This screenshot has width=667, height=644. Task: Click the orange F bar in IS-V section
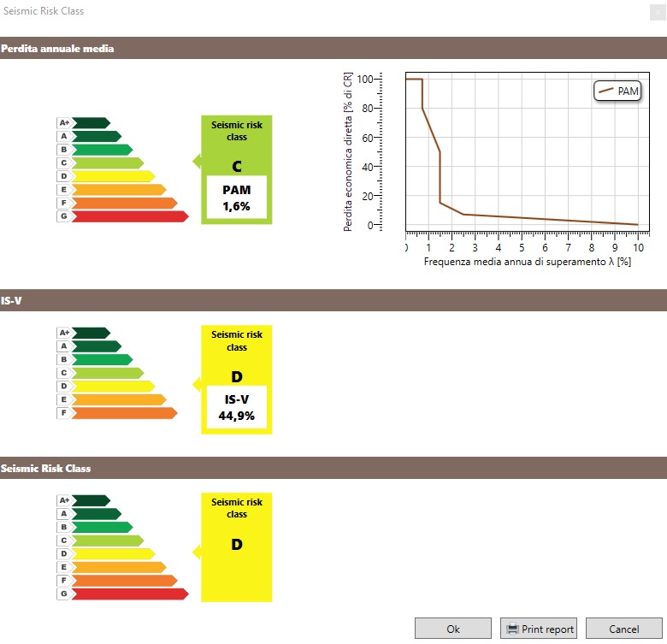pos(124,413)
